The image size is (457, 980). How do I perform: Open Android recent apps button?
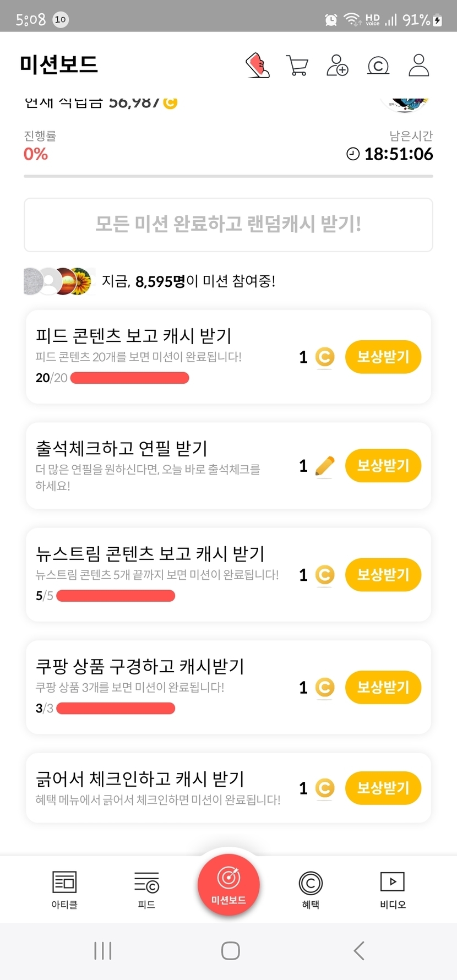(x=103, y=951)
